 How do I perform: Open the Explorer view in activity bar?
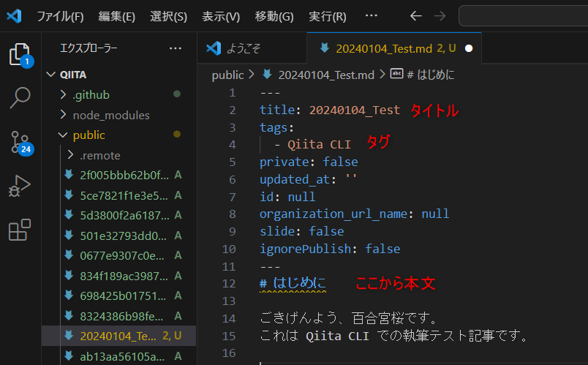click(x=20, y=55)
